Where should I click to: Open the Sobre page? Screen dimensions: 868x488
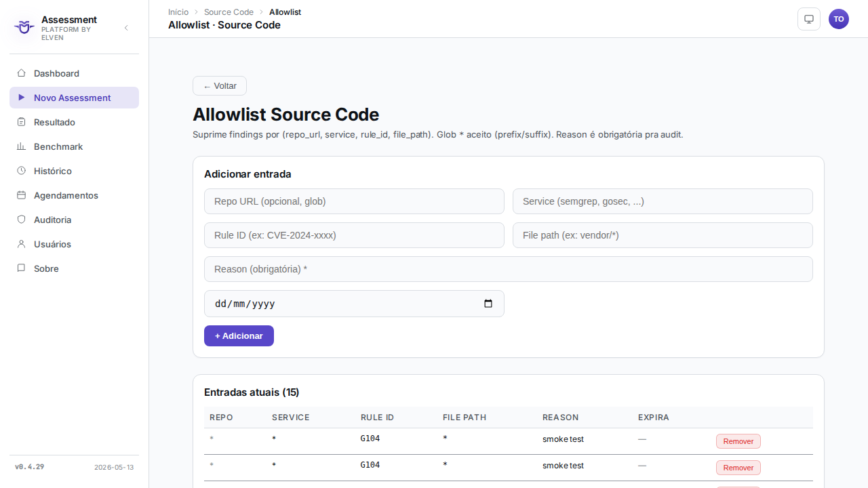coord(74,268)
